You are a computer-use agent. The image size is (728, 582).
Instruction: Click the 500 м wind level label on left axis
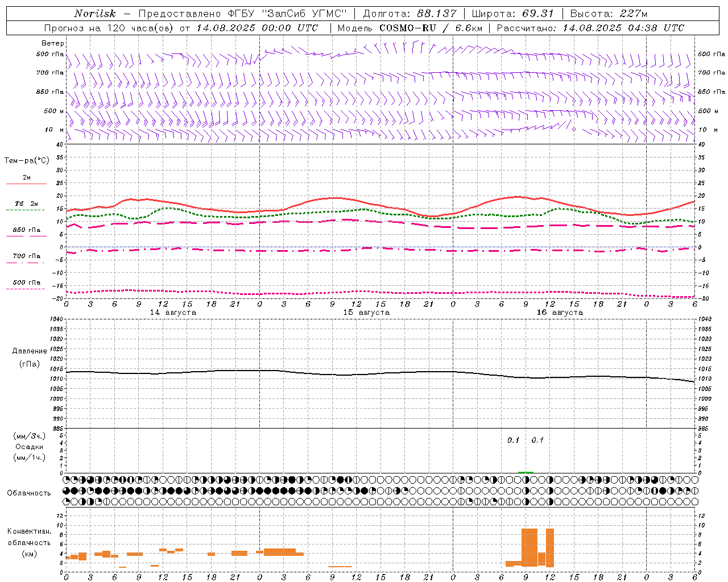(x=54, y=111)
